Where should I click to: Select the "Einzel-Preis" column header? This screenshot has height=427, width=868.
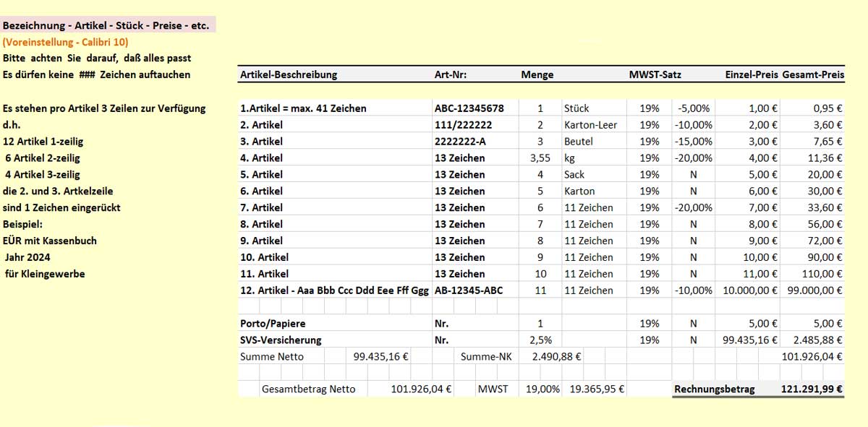click(x=752, y=74)
